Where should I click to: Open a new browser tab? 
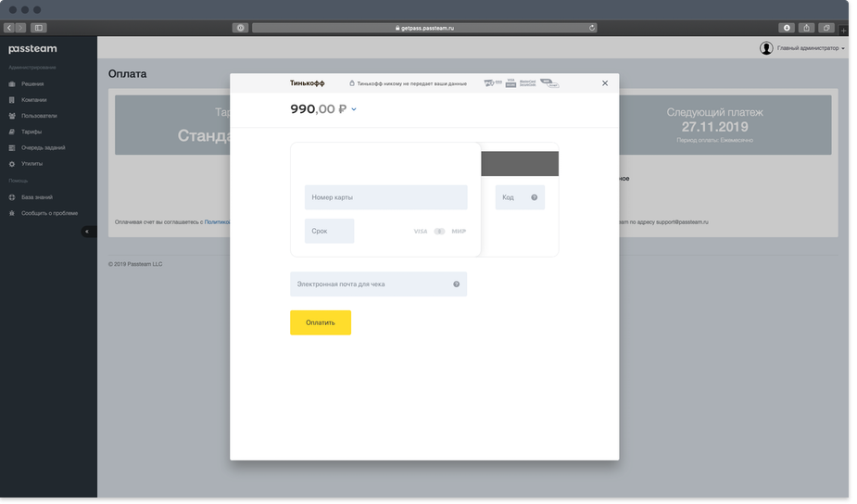click(x=843, y=31)
